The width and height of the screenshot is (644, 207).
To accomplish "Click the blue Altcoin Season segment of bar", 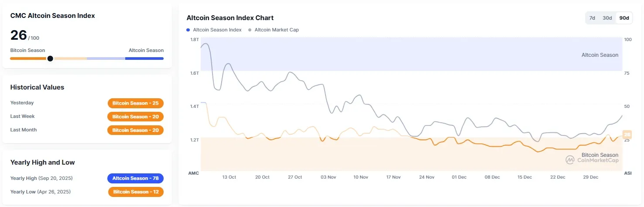I will click(x=144, y=59).
